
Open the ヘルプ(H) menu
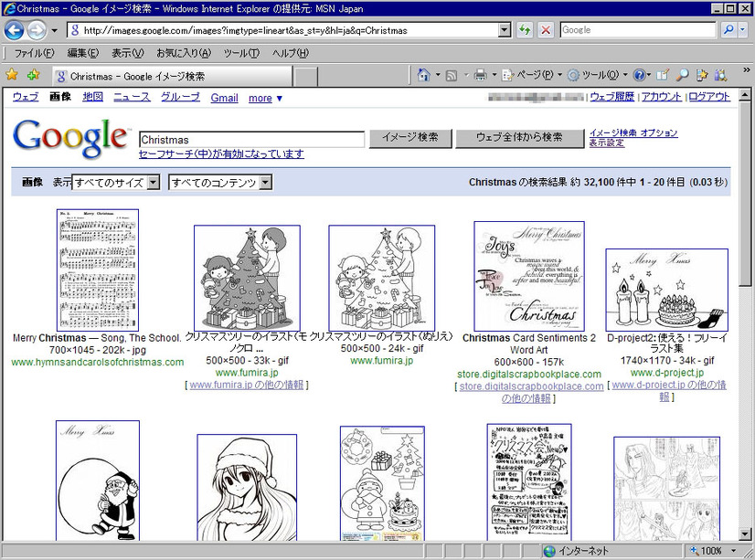click(x=290, y=53)
